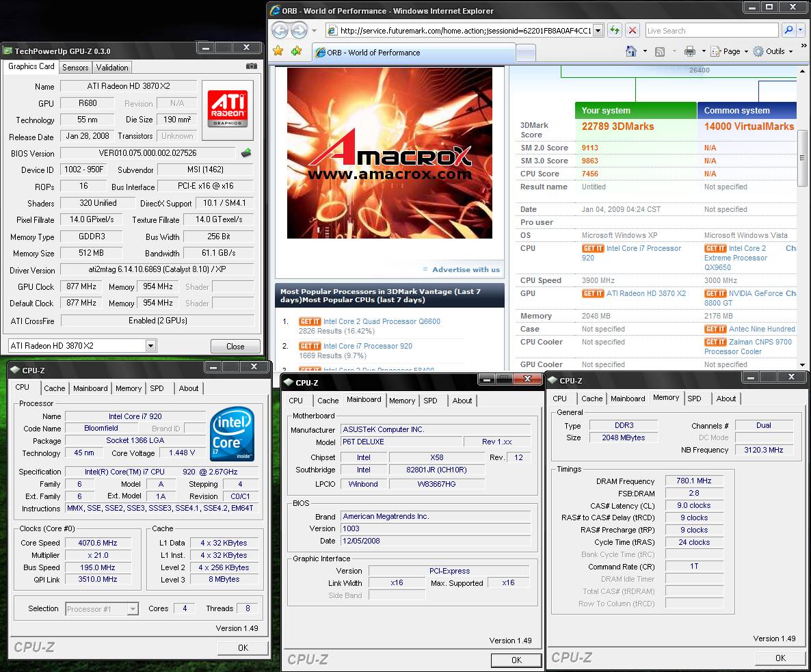811x672 pixels.
Task: Click the BIOS save chip icon in GPU-Z
Action: tap(246, 152)
